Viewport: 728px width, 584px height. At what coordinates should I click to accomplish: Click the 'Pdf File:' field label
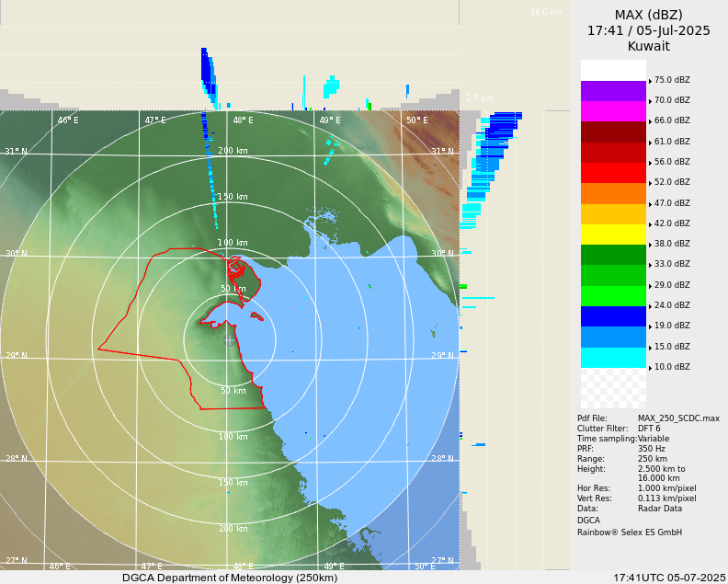click(x=592, y=418)
